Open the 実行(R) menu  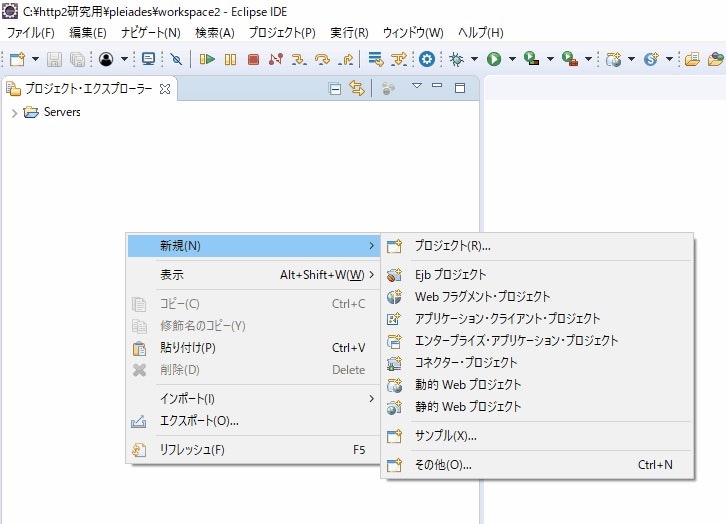[349, 32]
